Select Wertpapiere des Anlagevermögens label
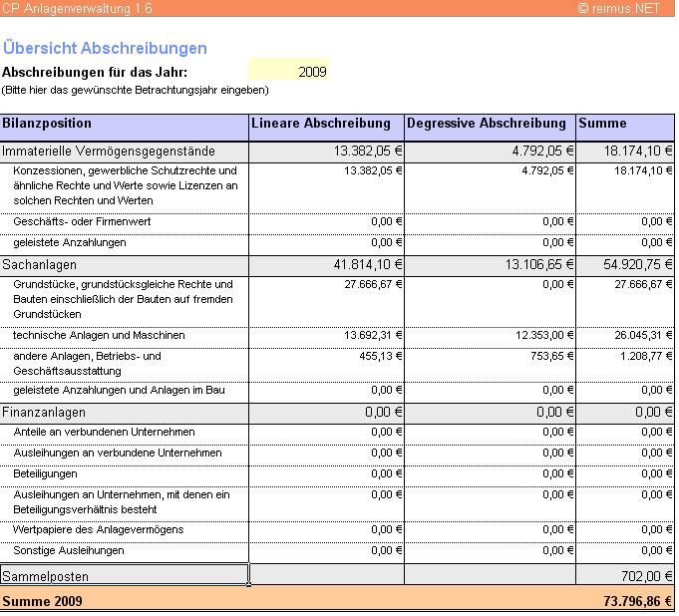 [x=99, y=529]
